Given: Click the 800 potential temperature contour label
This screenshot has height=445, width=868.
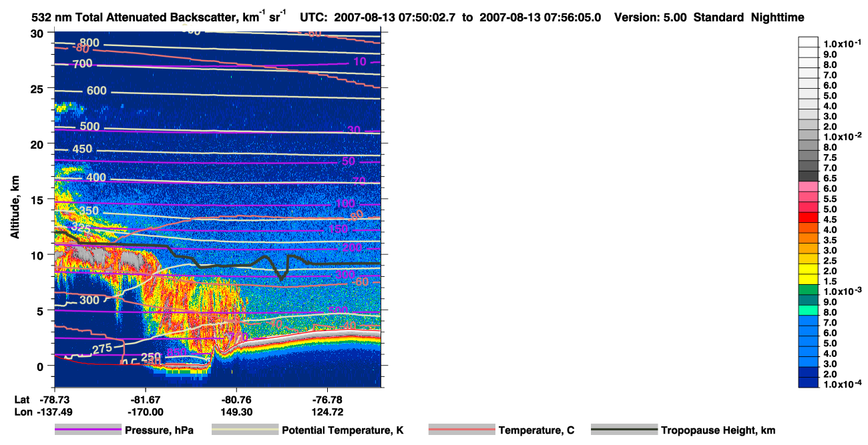Looking at the screenshot, I should 89,43.
